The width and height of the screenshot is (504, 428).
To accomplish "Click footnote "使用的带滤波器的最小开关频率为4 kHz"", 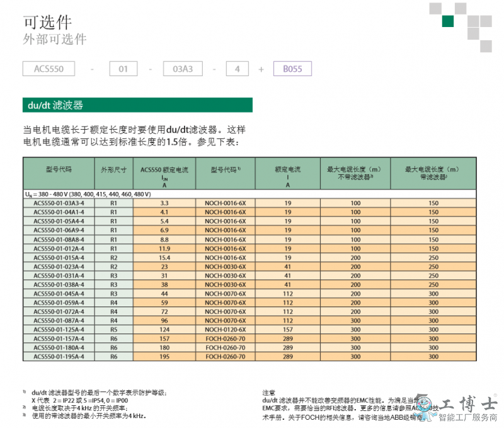I will click(x=89, y=416).
